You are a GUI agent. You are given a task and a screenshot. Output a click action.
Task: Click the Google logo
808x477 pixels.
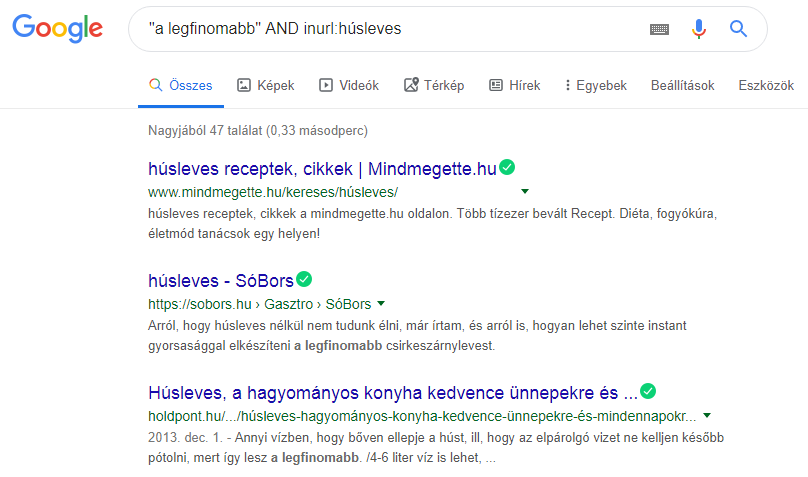click(x=58, y=28)
